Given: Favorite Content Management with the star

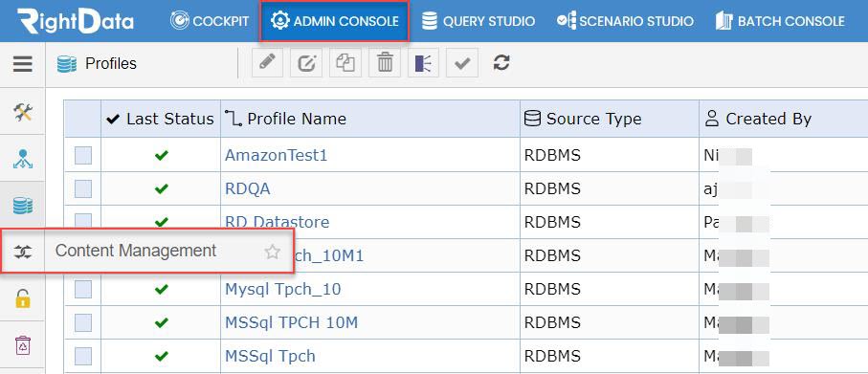Looking at the screenshot, I should (x=272, y=253).
